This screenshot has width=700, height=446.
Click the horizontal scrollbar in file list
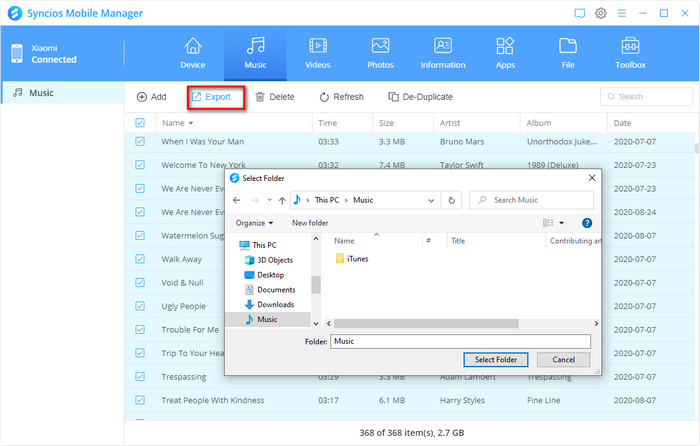pyautogui.click(x=426, y=323)
